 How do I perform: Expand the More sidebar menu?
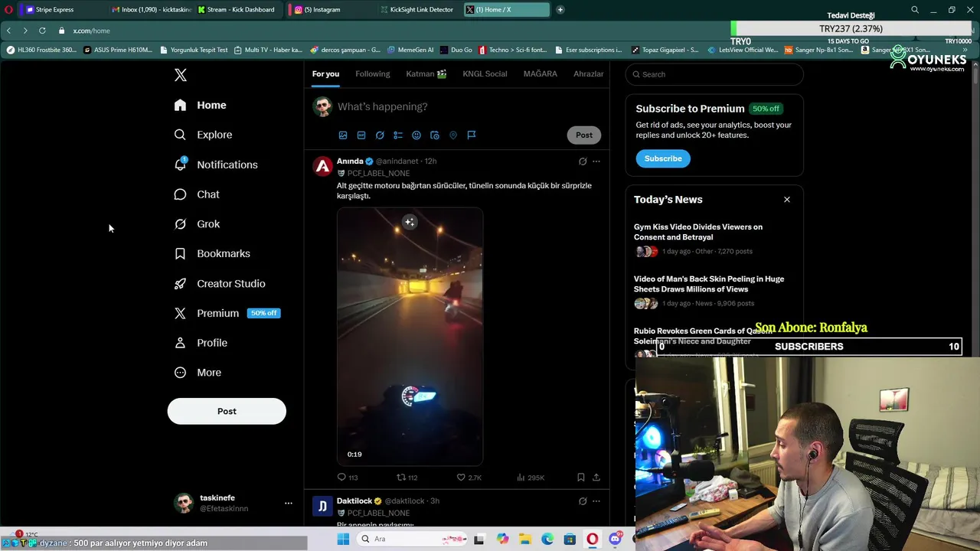[198, 373]
